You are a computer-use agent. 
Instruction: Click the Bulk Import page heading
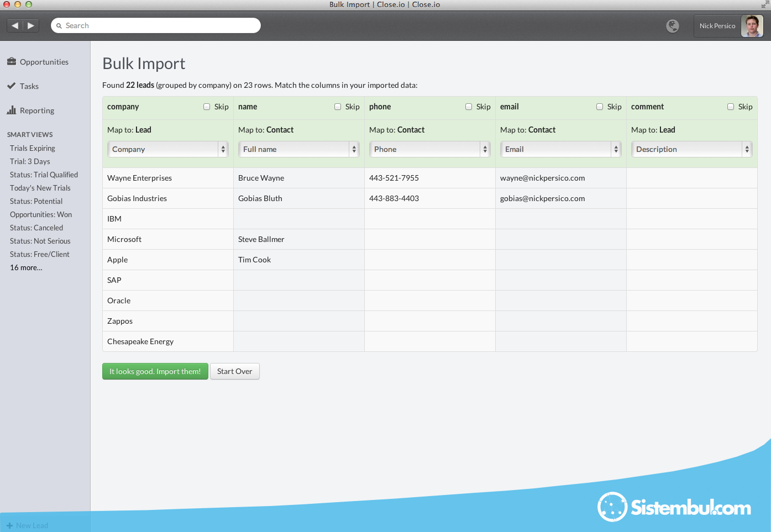[x=144, y=64]
